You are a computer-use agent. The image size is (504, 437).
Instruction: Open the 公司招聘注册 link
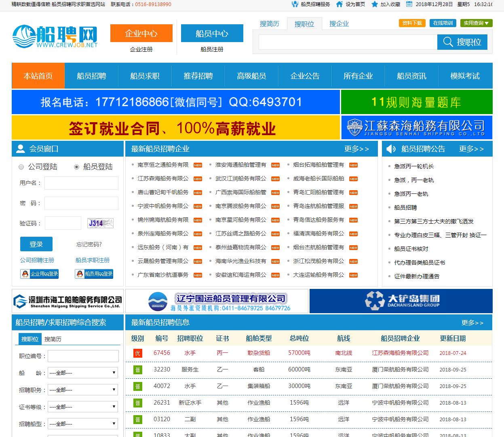pos(37,260)
